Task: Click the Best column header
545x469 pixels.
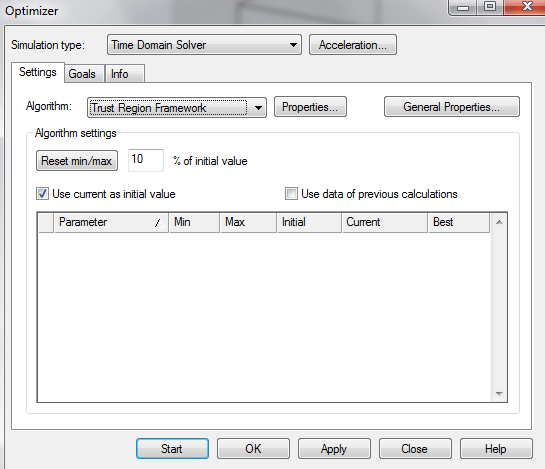Action: point(459,223)
